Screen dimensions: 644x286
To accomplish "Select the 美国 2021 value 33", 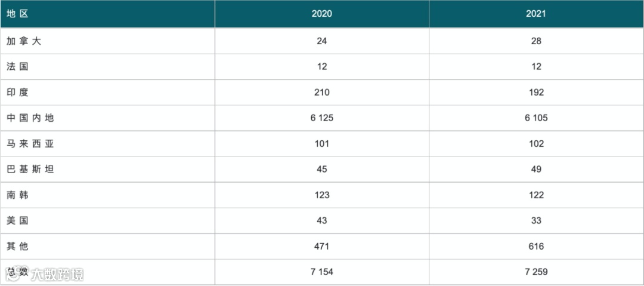I will (x=536, y=220).
